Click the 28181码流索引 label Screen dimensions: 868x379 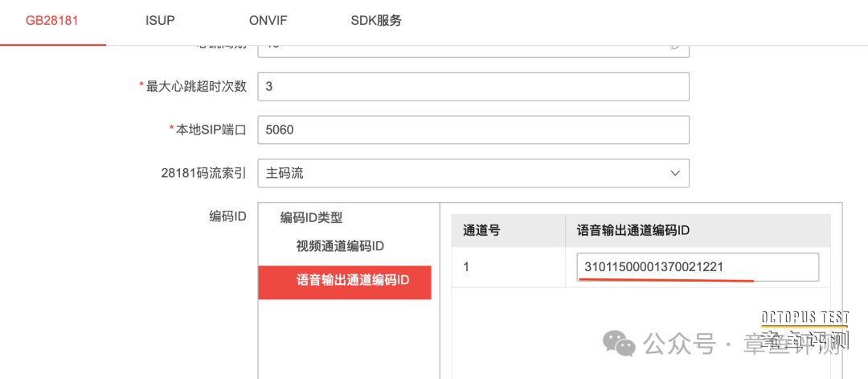pyautogui.click(x=203, y=173)
